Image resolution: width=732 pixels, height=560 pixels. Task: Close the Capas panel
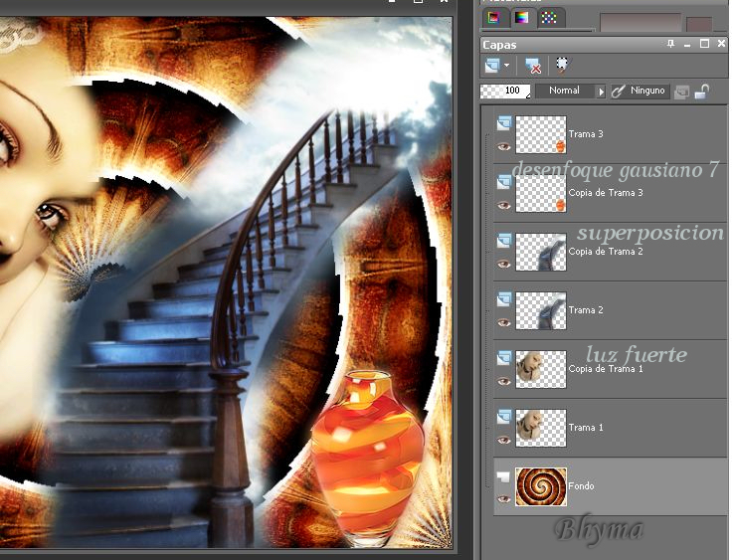[x=721, y=44]
